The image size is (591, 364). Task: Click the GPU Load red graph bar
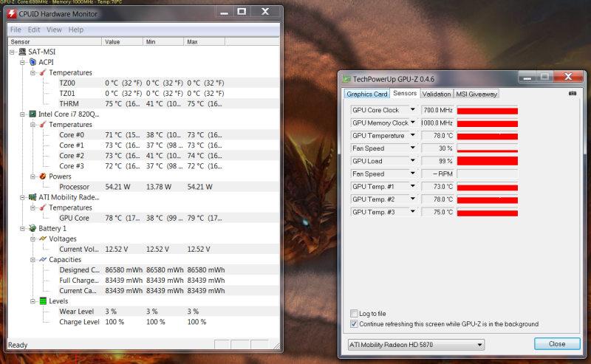[x=488, y=161]
